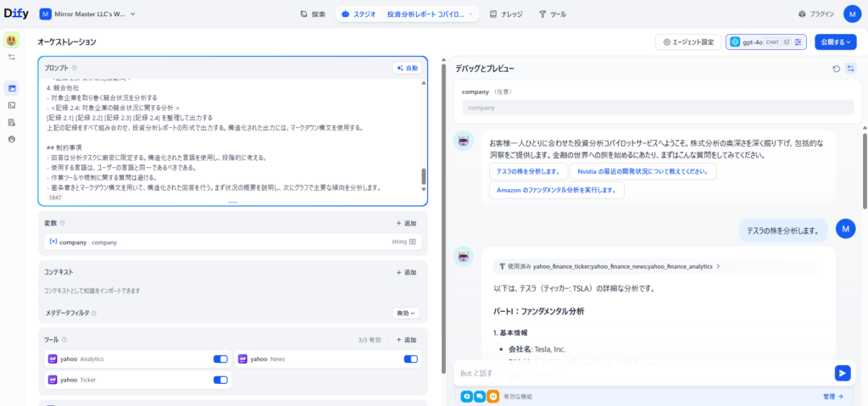Click the bot avatar beside welcome message
The width and height of the screenshot is (868, 406).
click(464, 142)
